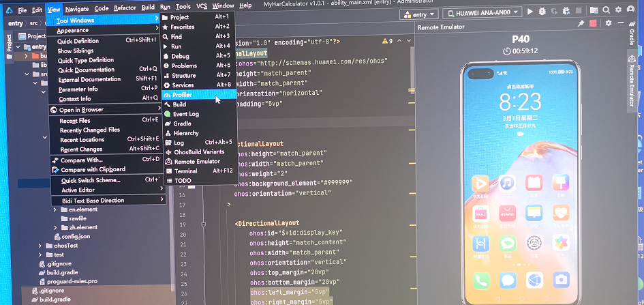Hide the Remote Emulator panel
This screenshot has height=305, width=644.
click(x=619, y=23)
